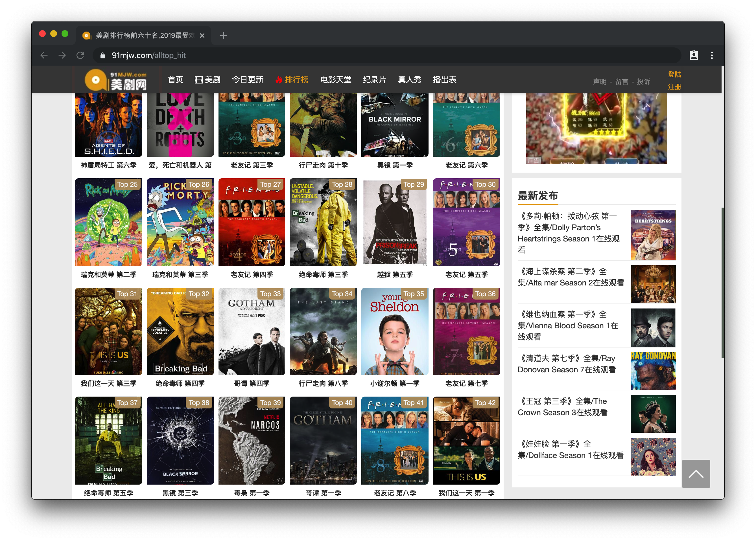Open 哥谭 第一季 title link

click(x=323, y=493)
